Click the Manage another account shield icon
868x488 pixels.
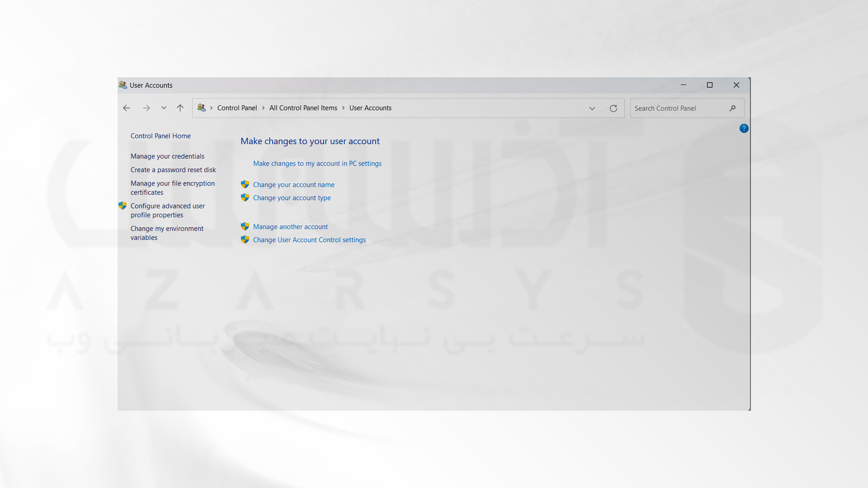(245, 226)
